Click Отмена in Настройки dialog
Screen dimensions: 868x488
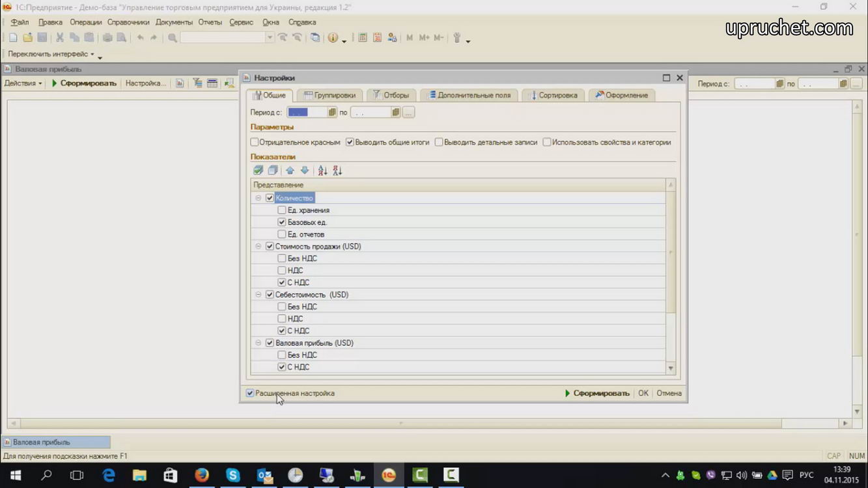669,393
